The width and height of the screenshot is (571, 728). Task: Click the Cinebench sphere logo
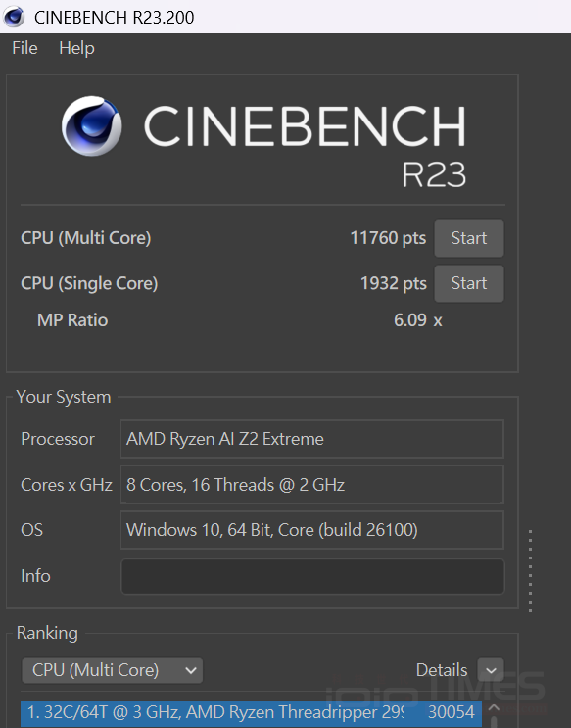[91, 125]
